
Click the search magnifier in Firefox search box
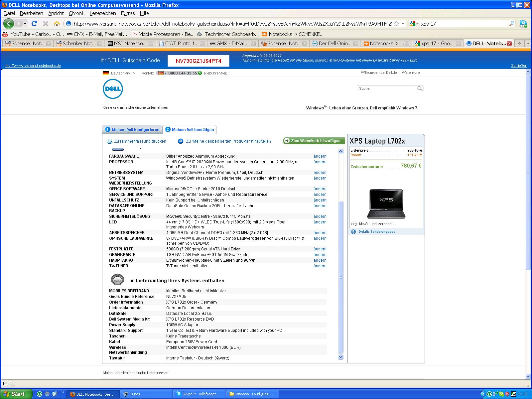512,24
